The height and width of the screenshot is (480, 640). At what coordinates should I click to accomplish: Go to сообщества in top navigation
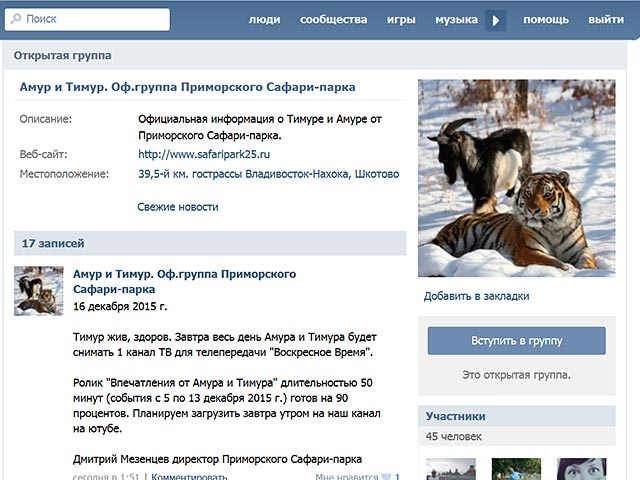click(333, 20)
